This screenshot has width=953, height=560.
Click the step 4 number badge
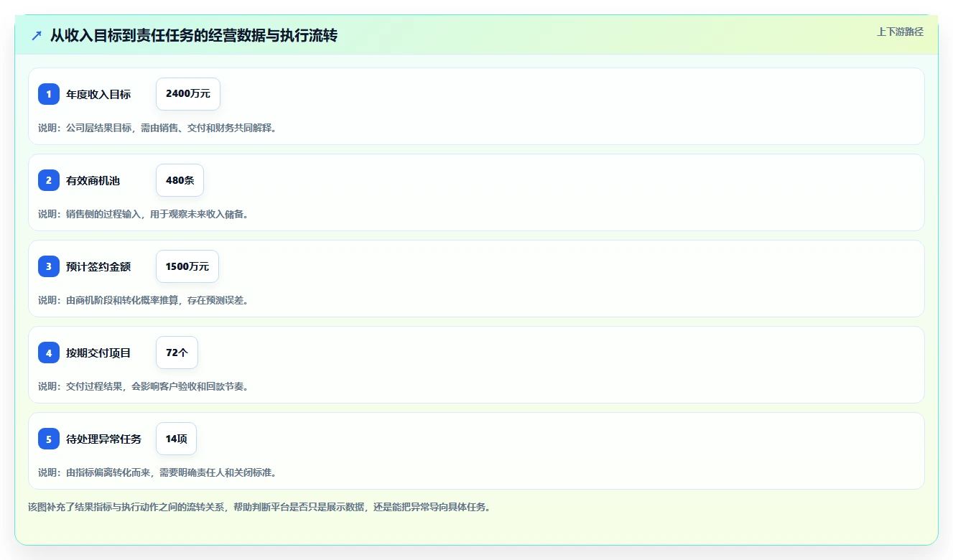click(x=49, y=353)
